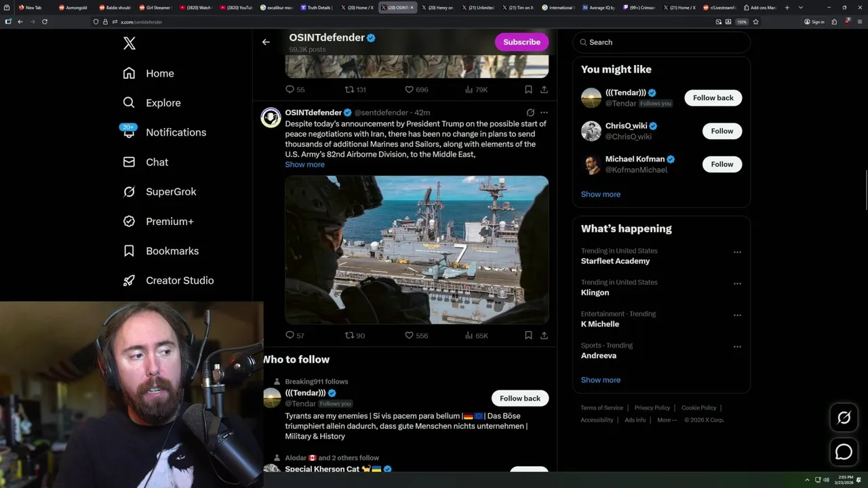The image size is (868, 488).
Task: Repost the top post with 131 reposts
Action: tap(356, 89)
